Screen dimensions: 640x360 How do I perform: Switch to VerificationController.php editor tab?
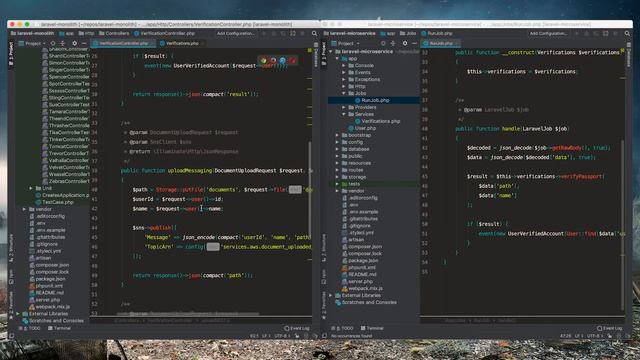point(122,43)
